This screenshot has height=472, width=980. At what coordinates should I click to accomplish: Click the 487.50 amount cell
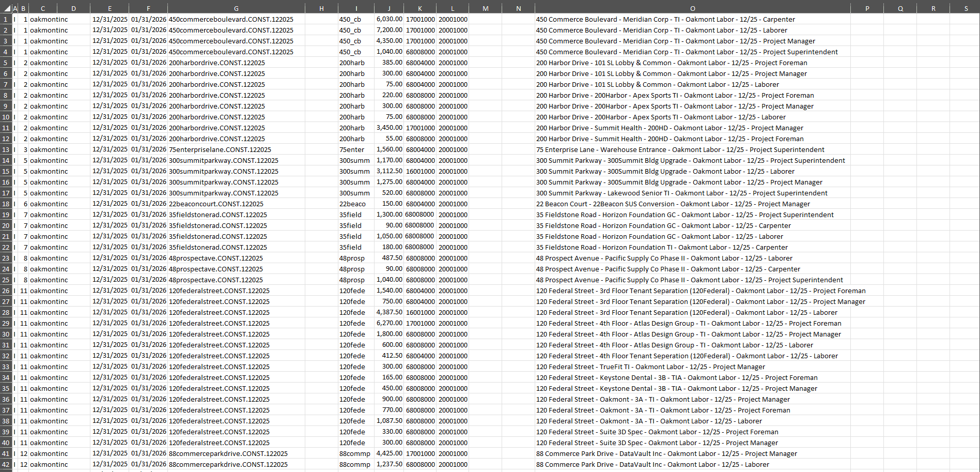pyautogui.click(x=389, y=258)
